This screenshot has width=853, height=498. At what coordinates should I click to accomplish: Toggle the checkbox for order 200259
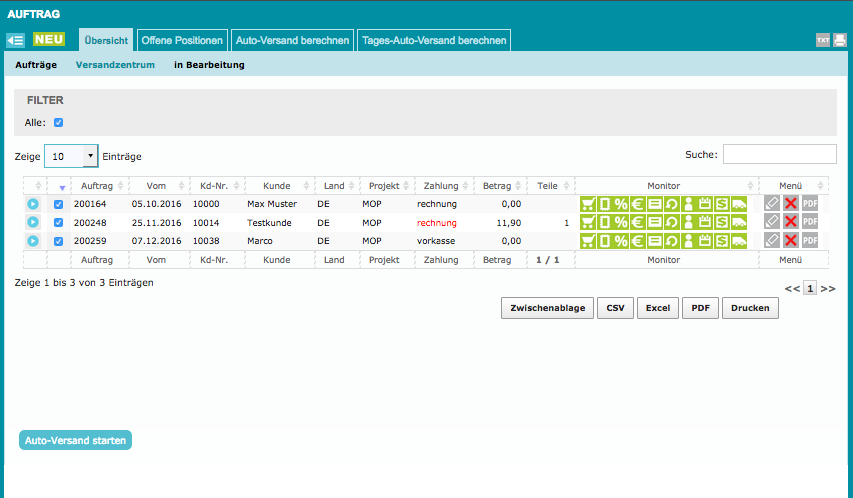[58, 241]
